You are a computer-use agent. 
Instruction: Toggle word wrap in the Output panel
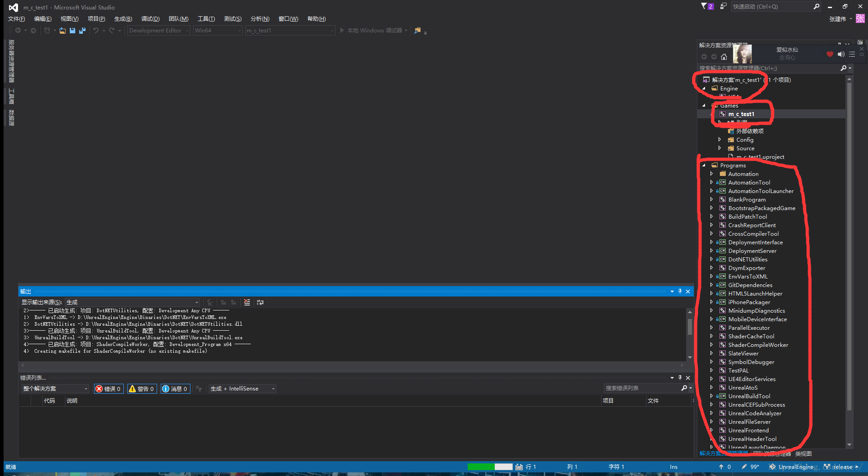[260, 302]
